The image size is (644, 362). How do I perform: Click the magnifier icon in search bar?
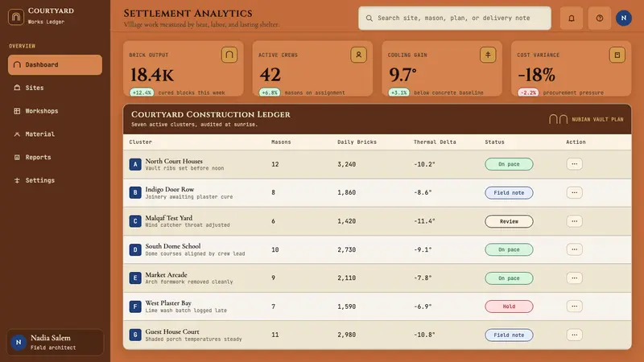369,18
